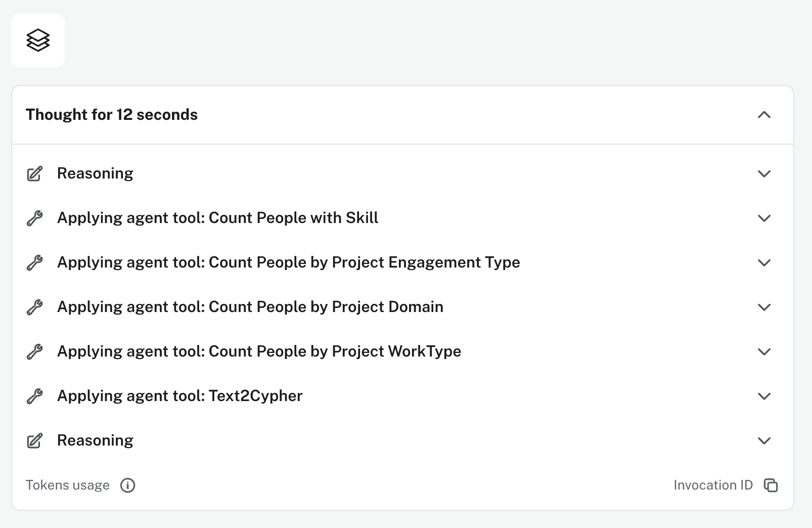This screenshot has height=528, width=812.
Task: Click the Tokens usage label
Action: point(68,486)
